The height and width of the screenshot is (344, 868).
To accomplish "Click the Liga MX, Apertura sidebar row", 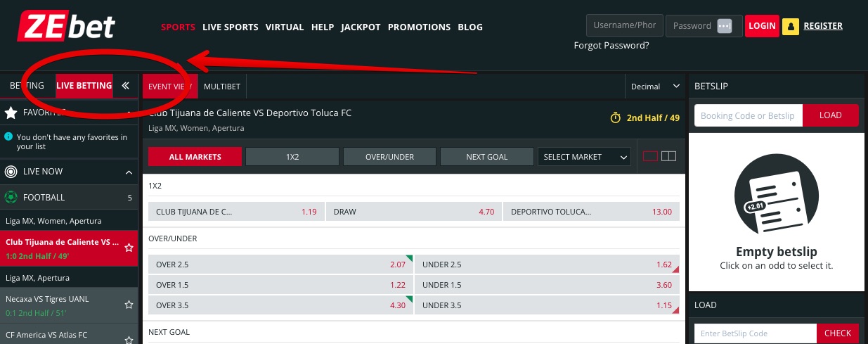I will [x=69, y=278].
